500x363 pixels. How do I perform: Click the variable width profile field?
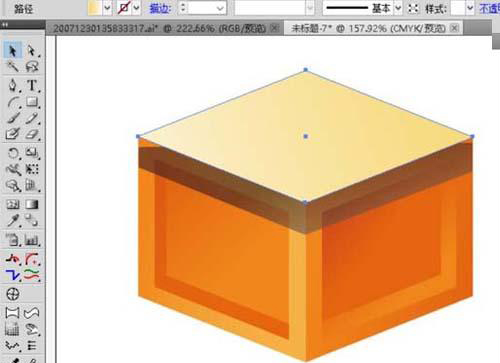pos(270,8)
